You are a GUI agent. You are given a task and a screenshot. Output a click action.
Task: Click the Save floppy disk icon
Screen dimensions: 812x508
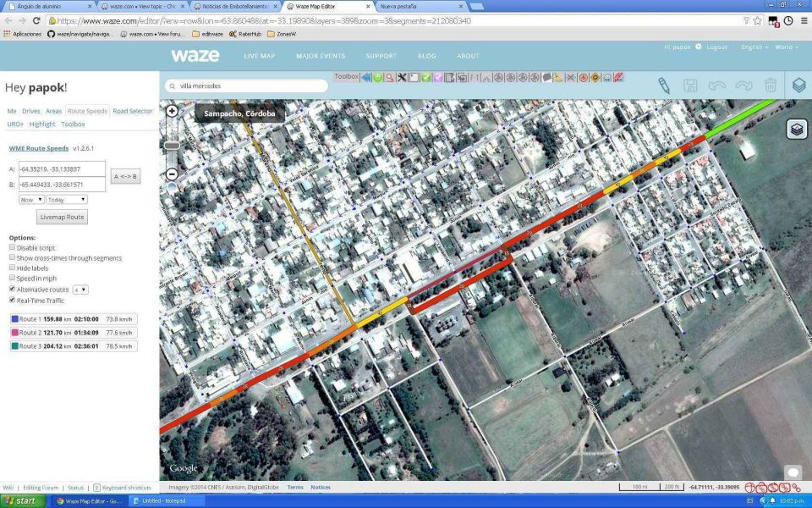tap(690, 86)
